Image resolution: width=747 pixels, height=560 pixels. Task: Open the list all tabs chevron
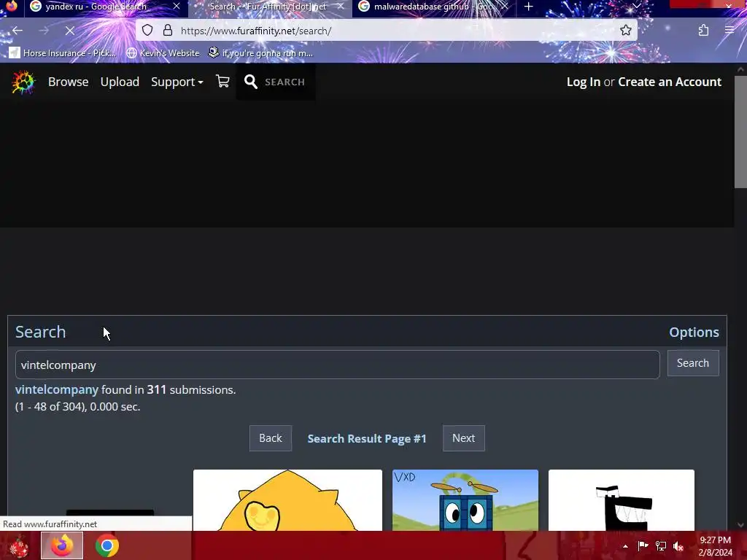(x=636, y=6)
